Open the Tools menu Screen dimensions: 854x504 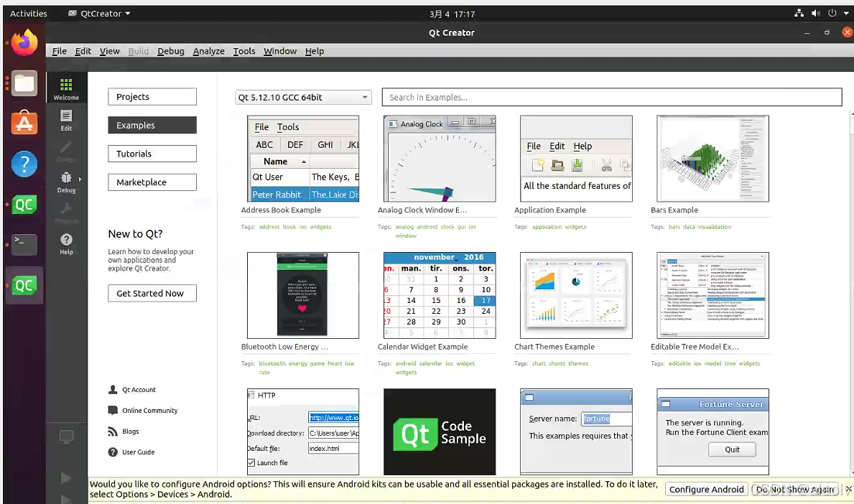click(x=244, y=51)
